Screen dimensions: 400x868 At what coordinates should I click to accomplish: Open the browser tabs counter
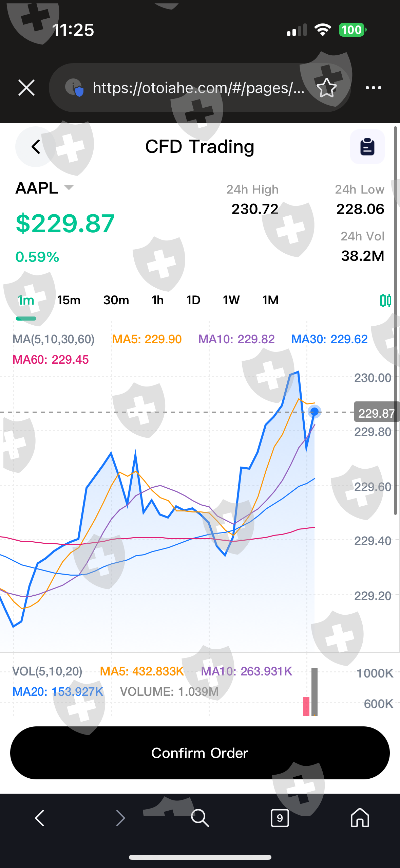click(x=280, y=818)
